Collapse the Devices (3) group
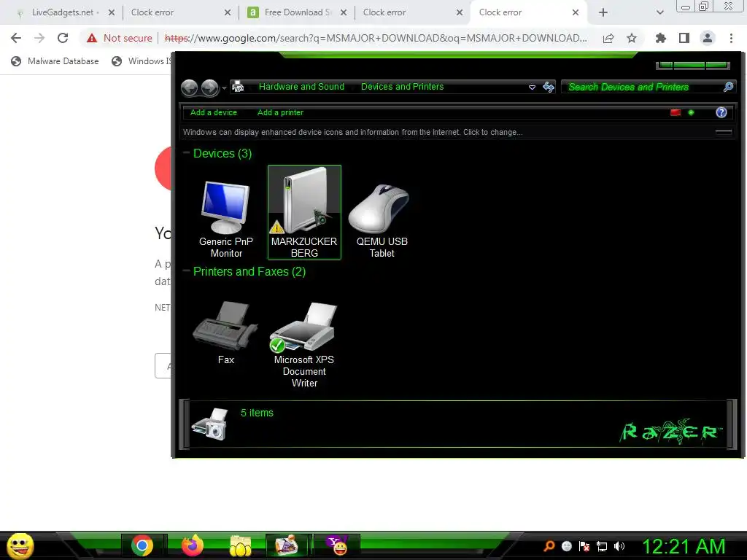 [x=186, y=153]
